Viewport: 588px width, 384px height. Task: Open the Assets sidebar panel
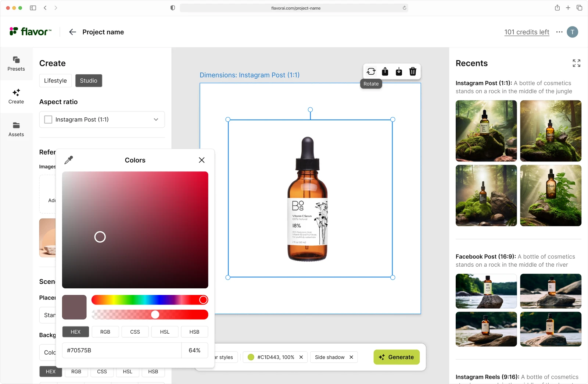coord(16,129)
